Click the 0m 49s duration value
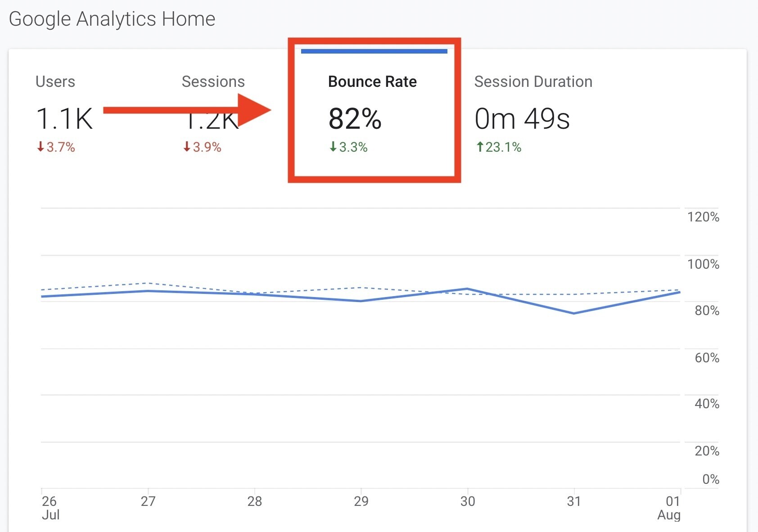The image size is (758, 532). coord(523,118)
